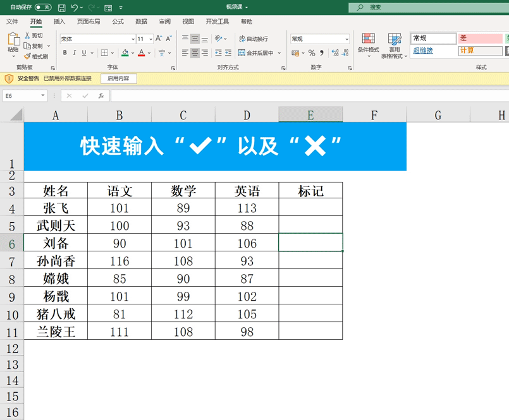Apply percent style to the cell
This screenshot has height=420, width=509.
pyautogui.click(x=311, y=53)
